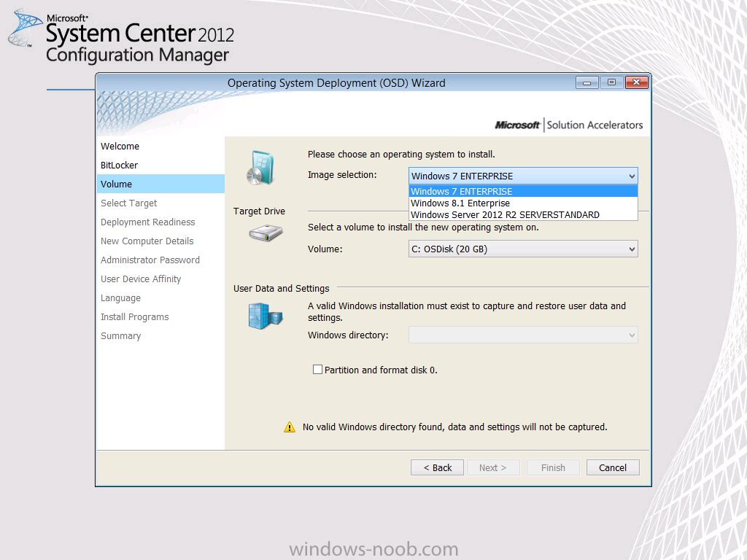Minimize the OSD Wizard window
Screen dimensions: 747x560
tap(587, 82)
